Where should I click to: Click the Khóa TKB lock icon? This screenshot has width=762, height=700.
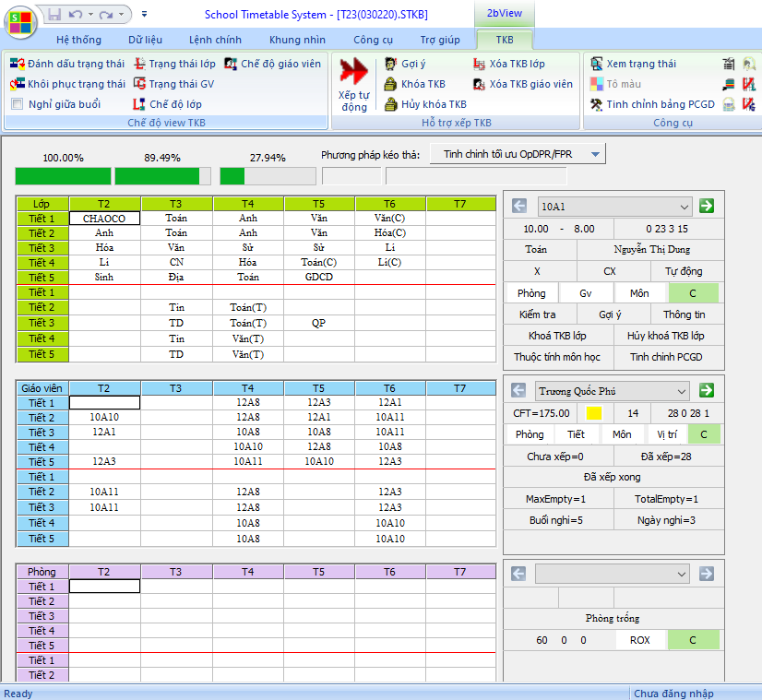tap(389, 84)
